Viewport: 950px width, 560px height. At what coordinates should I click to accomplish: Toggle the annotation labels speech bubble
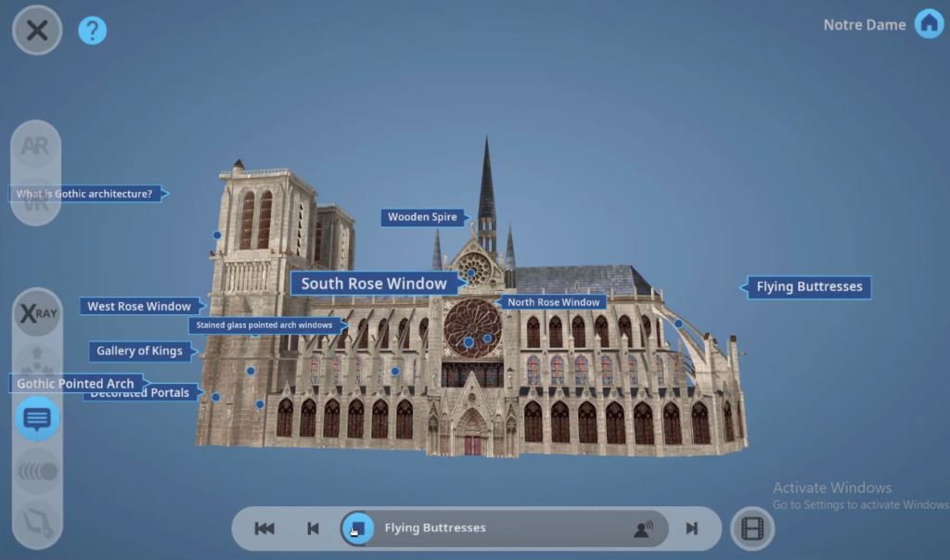pos(37,419)
